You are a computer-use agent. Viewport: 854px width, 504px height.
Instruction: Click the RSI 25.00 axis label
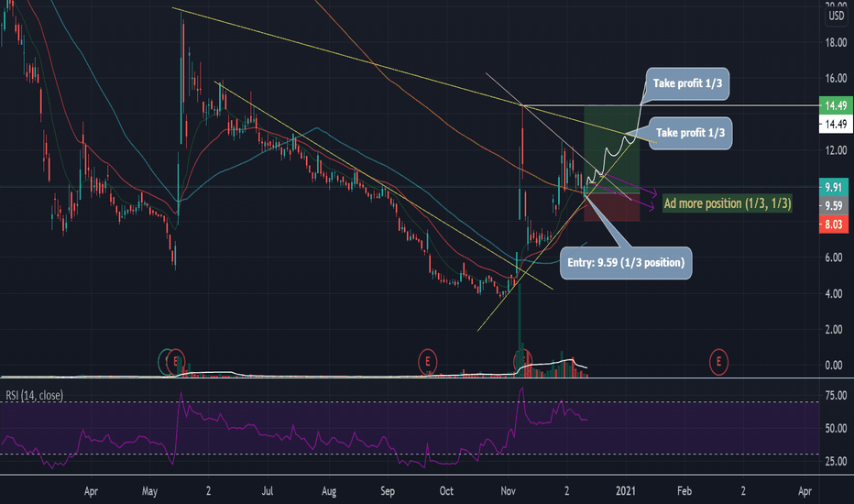pos(836,462)
